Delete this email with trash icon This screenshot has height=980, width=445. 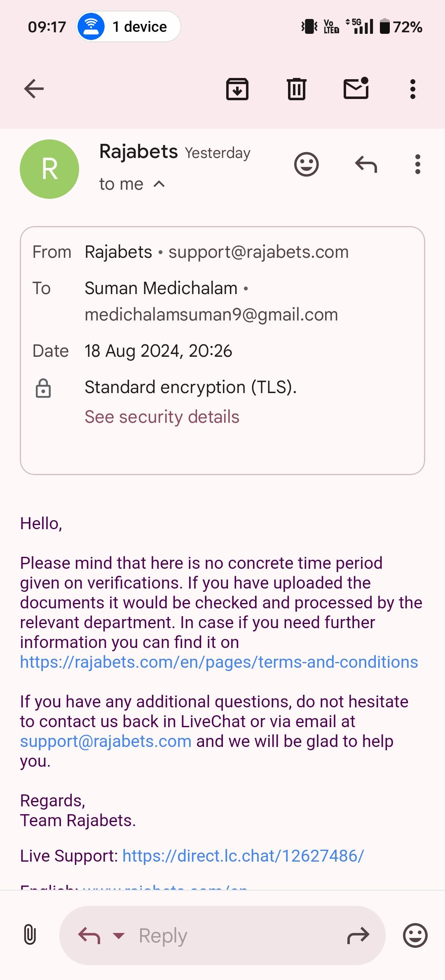point(296,89)
